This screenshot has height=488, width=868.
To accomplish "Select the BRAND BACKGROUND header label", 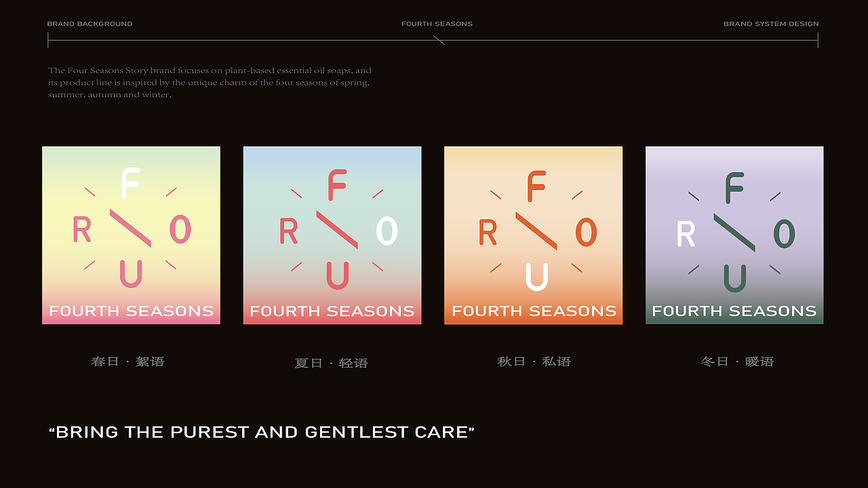I will [90, 24].
